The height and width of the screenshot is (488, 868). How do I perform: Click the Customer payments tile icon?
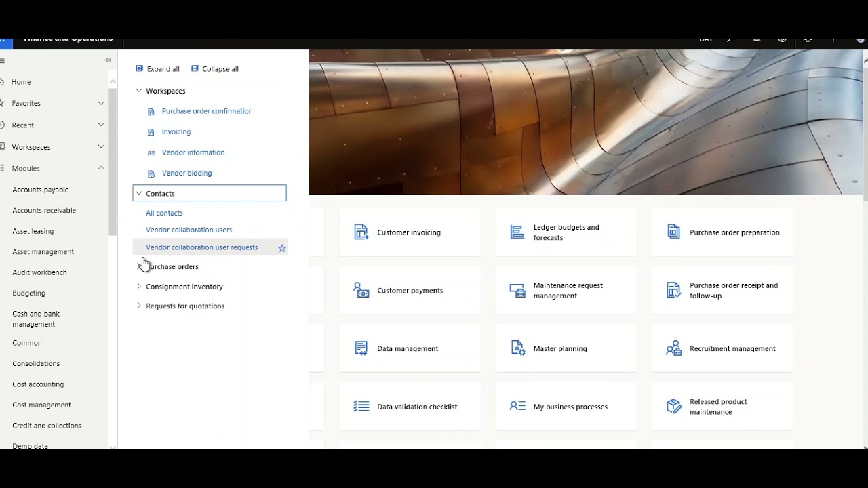[x=361, y=290]
